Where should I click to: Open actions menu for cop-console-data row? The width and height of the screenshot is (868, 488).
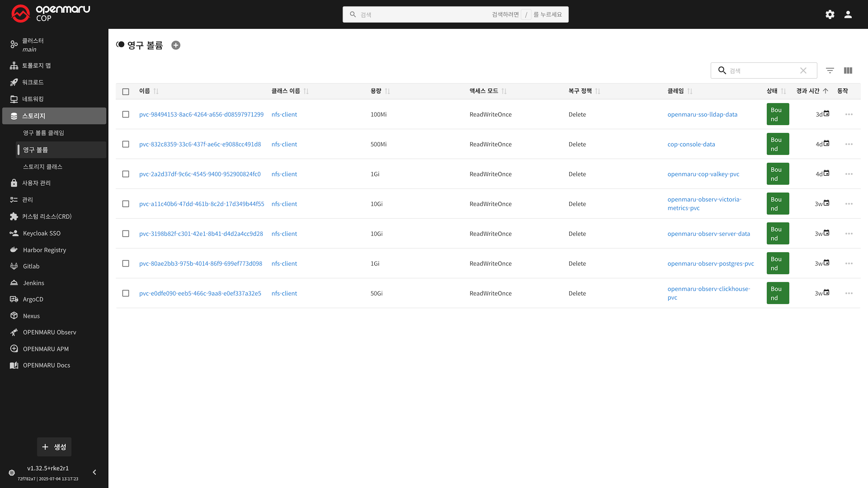849,144
